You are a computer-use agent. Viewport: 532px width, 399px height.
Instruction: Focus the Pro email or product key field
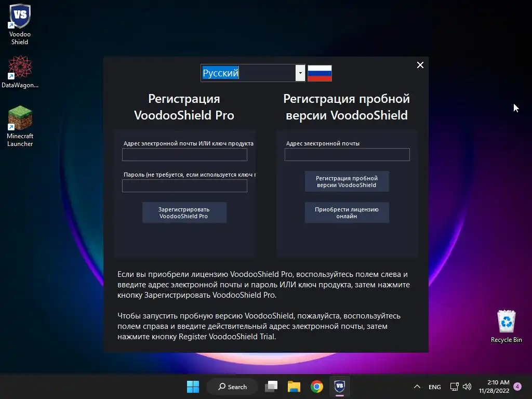tap(184, 155)
